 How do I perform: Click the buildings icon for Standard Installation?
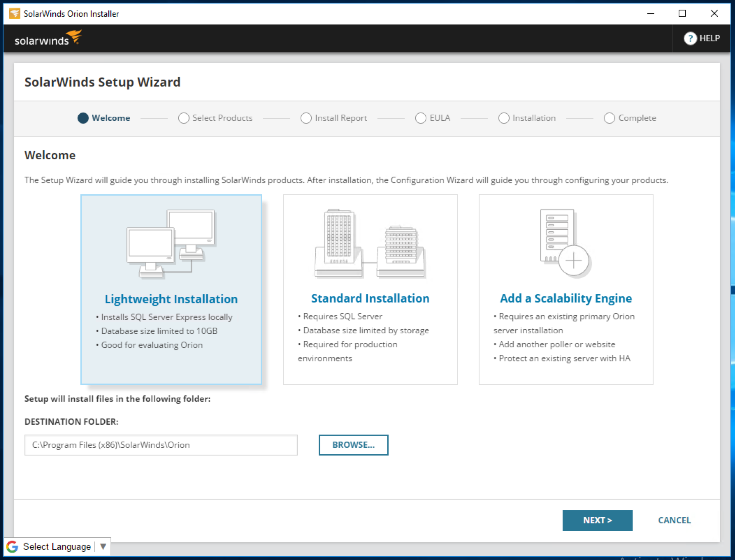pyautogui.click(x=370, y=243)
